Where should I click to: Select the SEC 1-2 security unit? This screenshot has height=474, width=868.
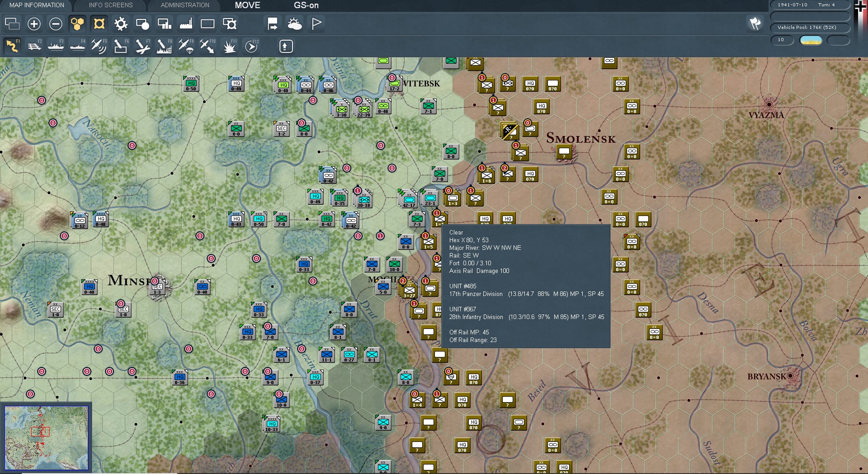coord(282,129)
